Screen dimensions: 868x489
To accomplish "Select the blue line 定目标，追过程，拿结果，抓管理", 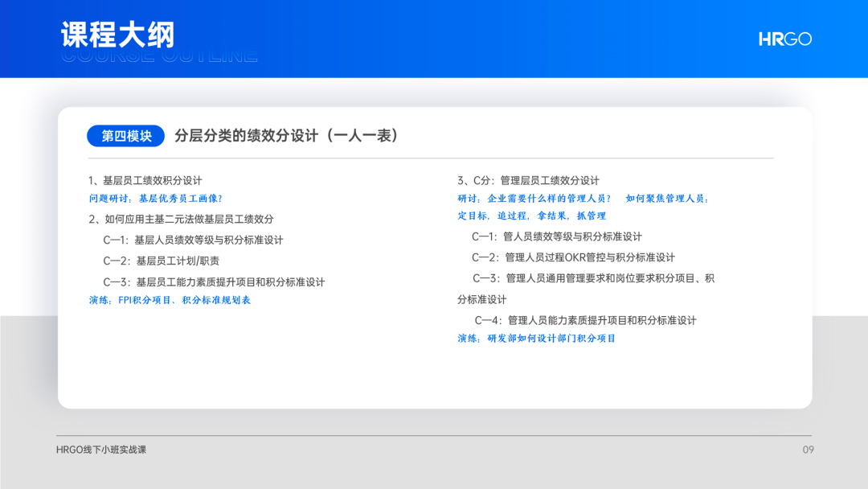I will [x=531, y=216].
